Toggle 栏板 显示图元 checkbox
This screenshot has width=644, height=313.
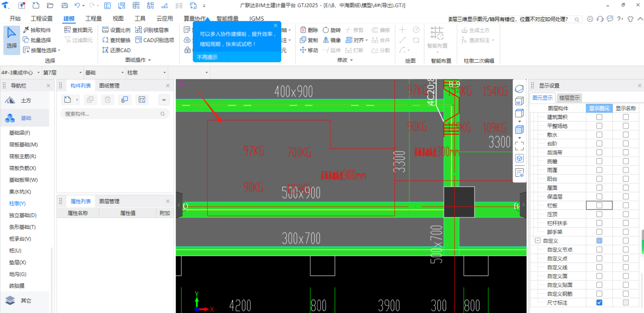pos(599,205)
